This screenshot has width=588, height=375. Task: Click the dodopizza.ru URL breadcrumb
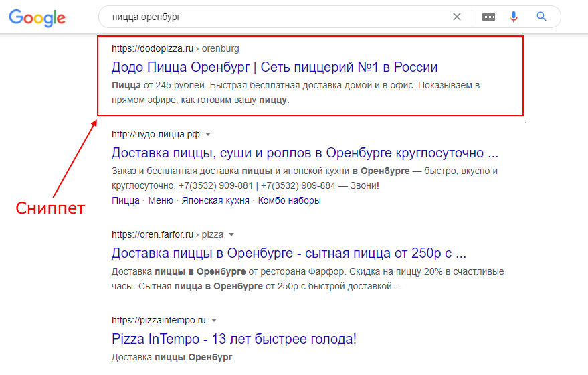175,48
